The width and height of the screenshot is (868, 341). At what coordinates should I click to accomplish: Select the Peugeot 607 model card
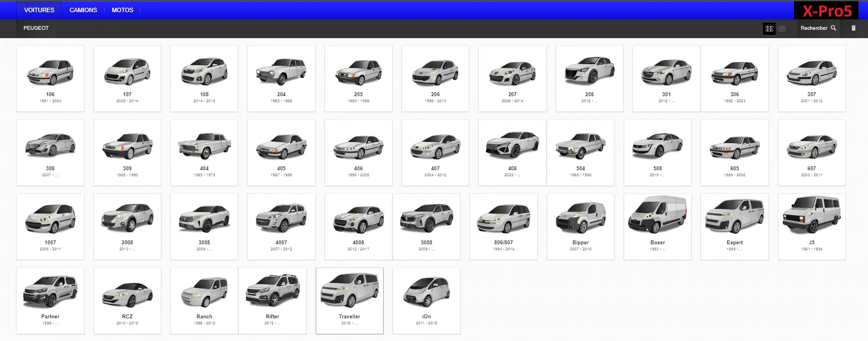tap(812, 153)
